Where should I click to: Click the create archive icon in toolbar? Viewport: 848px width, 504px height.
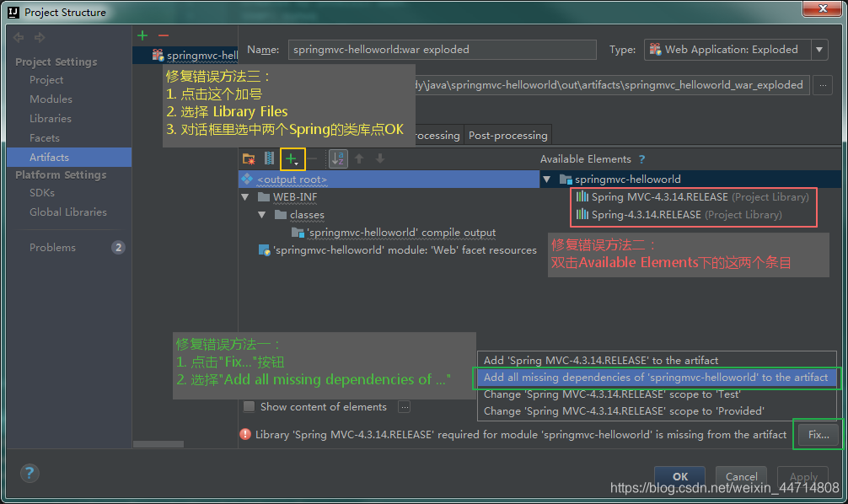click(x=270, y=158)
